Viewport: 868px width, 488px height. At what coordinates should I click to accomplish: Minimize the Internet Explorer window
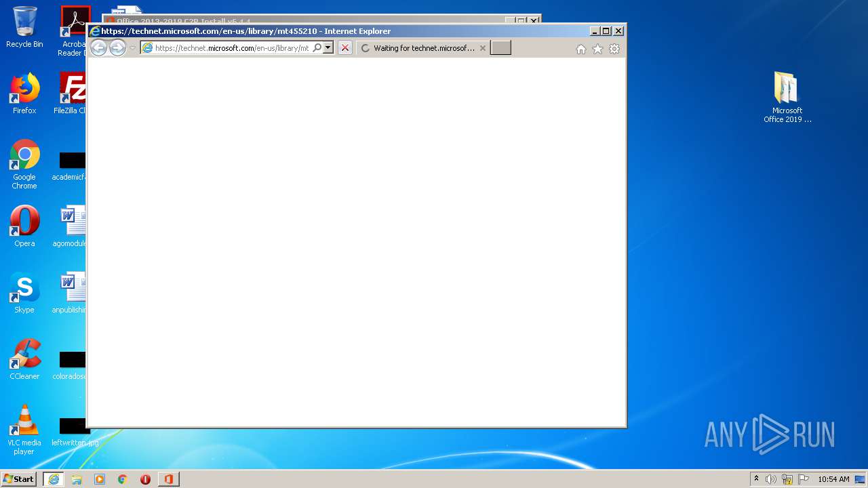pos(595,31)
